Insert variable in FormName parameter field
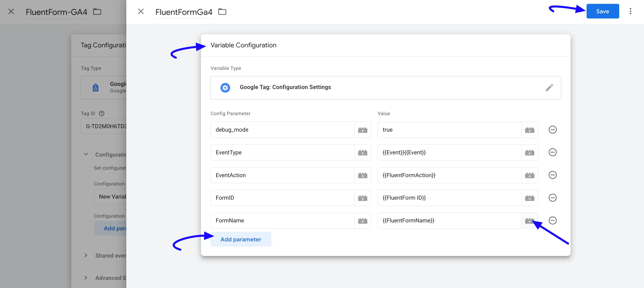 point(363,221)
